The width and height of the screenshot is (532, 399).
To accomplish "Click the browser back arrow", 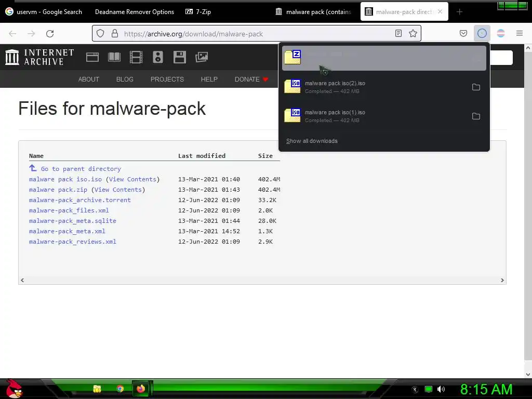I will [x=12, y=34].
